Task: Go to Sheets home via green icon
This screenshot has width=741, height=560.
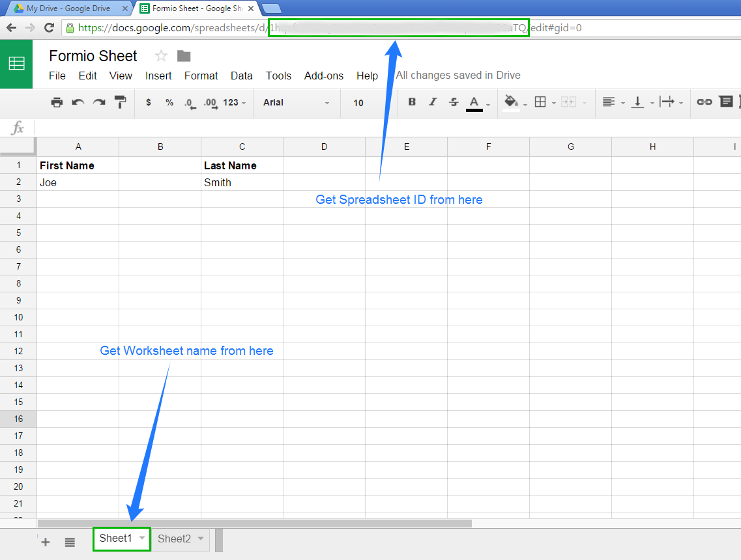Action: (16, 63)
